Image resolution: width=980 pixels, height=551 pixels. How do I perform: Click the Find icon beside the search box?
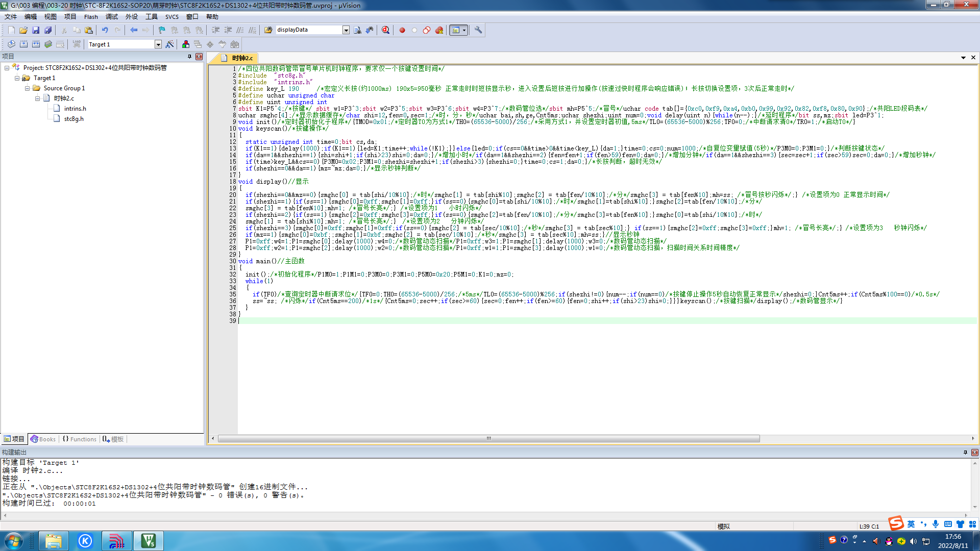[x=357, y=30]
